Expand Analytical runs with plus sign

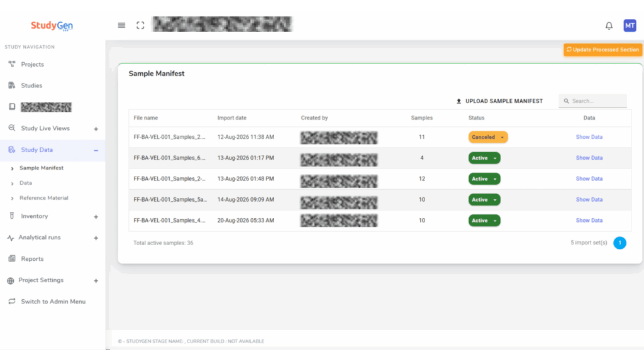tap(96, 238)
